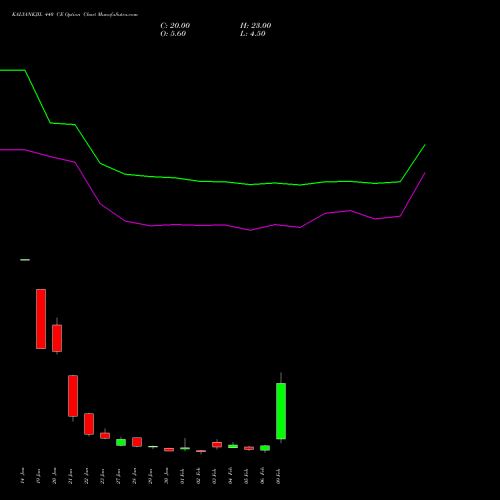Click the "01 Feb" date axis label
This screenshot has width=500, height=500.
(x=183, y=476)
